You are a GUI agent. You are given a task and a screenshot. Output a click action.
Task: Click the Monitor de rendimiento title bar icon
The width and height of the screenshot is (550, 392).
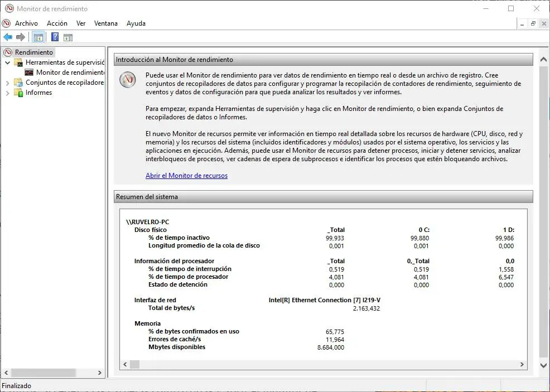click(x=9, y=8)
